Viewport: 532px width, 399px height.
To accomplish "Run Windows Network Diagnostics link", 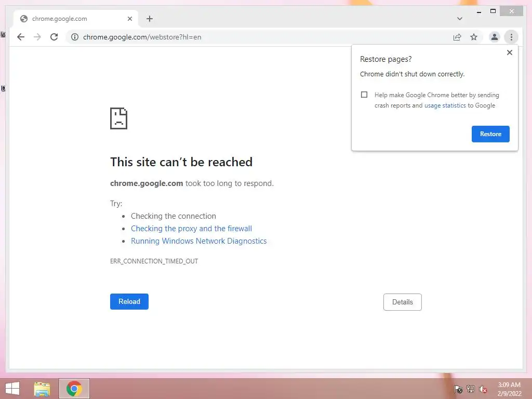I will [199, 241].
